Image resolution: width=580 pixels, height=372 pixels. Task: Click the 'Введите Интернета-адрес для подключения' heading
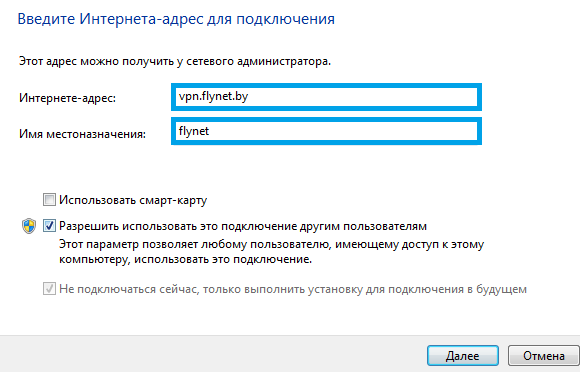point(176,19)
